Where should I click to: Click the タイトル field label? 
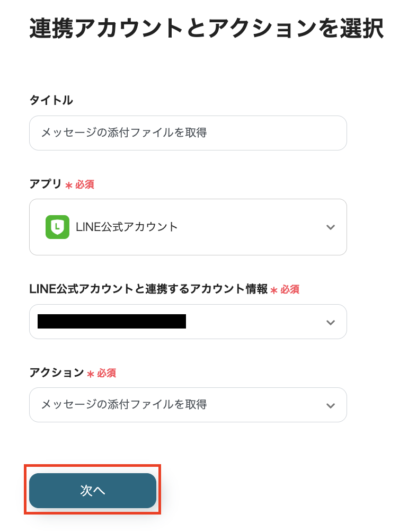(x=51, y=100)
